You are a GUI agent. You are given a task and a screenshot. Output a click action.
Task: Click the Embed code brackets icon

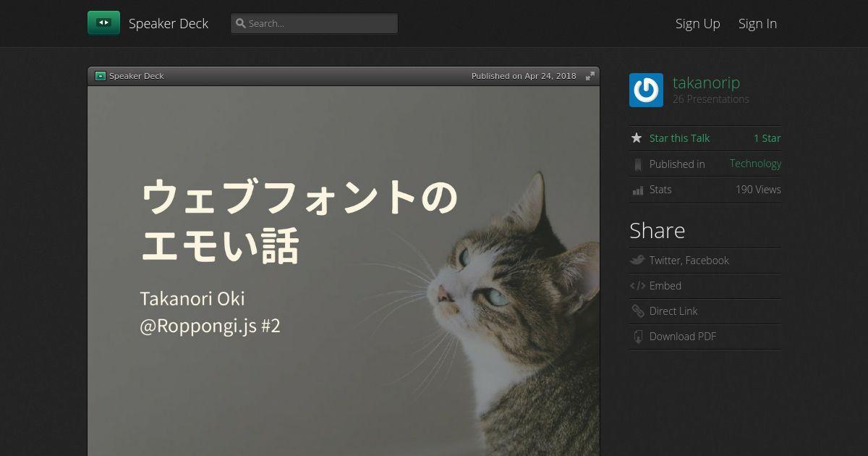tap(637, 286)
